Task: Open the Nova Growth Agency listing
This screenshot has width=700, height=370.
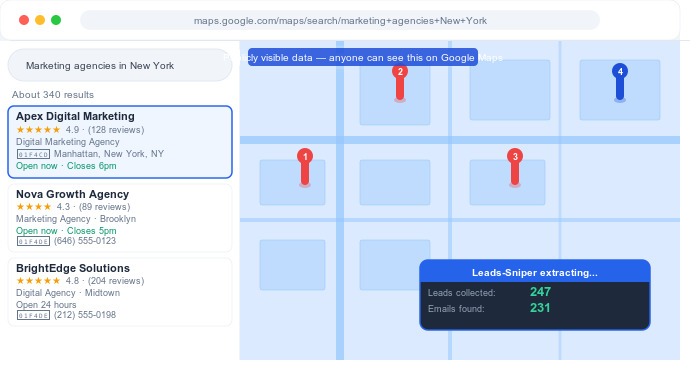Action: (120, 218)
